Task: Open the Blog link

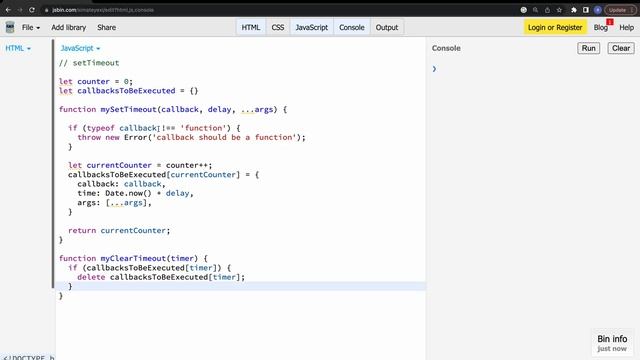Action: [600, 27]
